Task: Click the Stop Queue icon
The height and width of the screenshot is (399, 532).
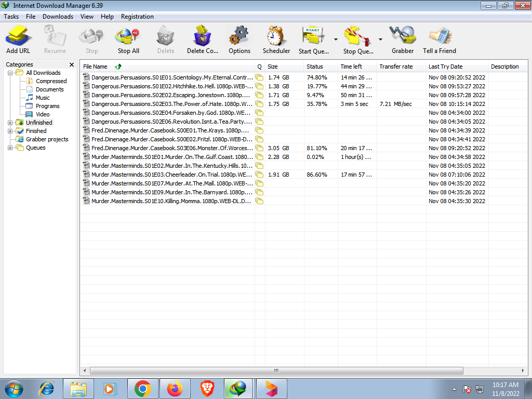Action: pyautogui.click(x=357, y=36)
